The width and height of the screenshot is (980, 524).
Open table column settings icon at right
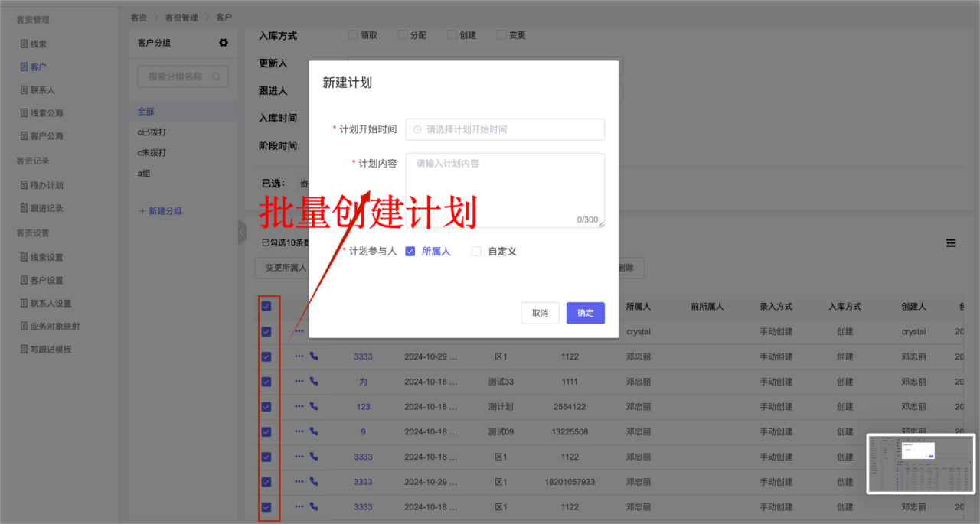point(951,242)
